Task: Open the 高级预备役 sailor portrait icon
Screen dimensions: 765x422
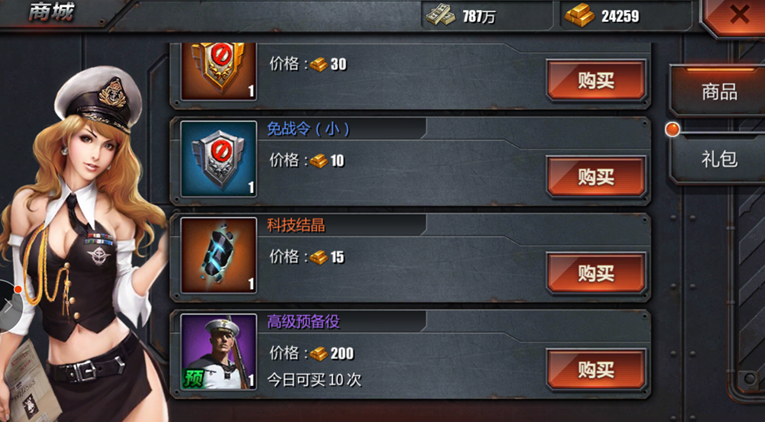Action: tap(219, 351)
